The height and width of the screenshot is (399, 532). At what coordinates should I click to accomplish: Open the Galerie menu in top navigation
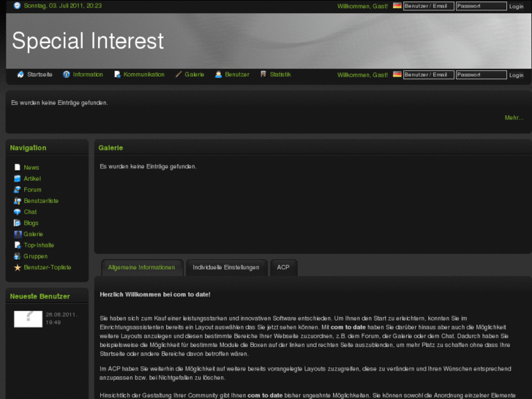click(x=195, y=75)
